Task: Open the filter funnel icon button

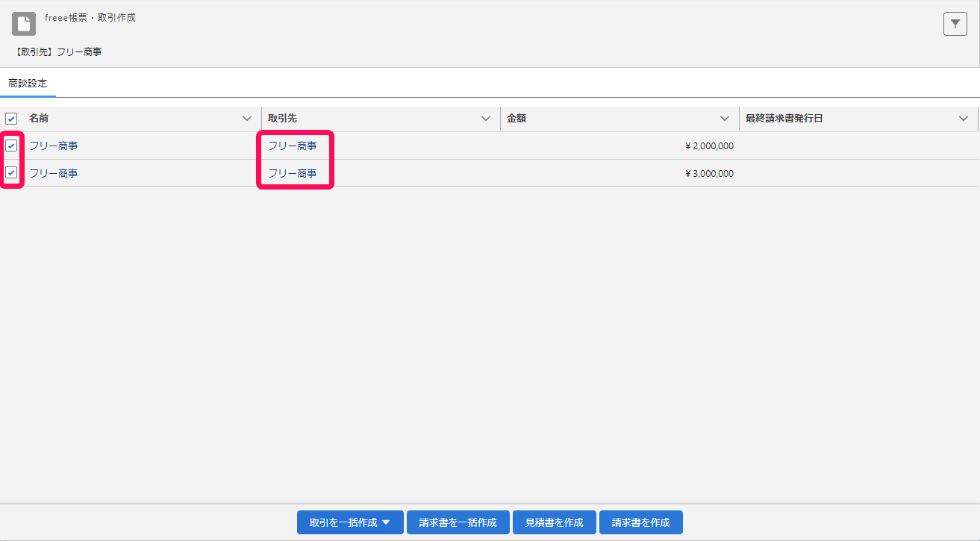Action: click(x=955, y=24)
